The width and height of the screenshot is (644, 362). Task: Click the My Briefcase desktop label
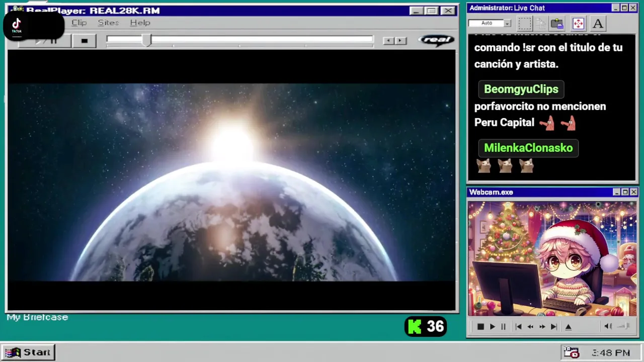coord(37,317)
